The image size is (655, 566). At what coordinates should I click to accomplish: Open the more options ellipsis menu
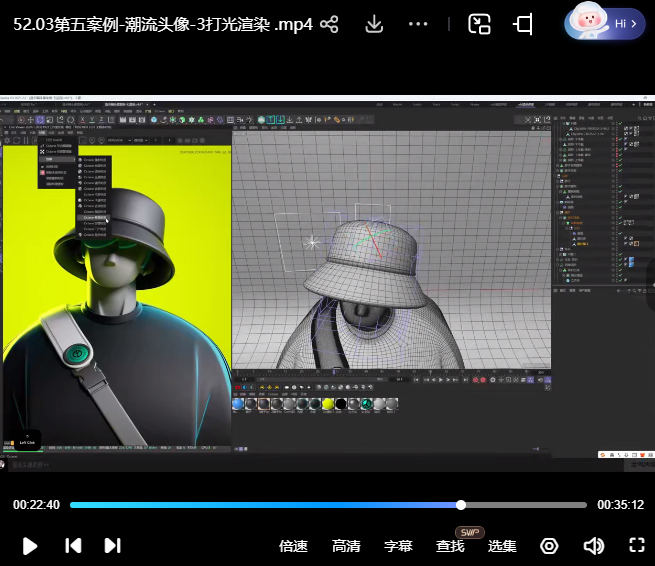[418, 24]
